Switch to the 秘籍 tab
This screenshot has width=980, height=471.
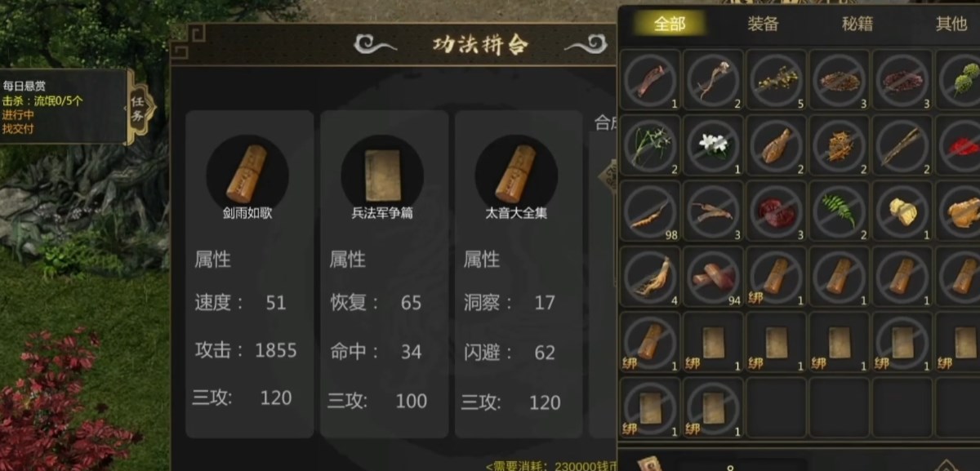tap(857, 23)
